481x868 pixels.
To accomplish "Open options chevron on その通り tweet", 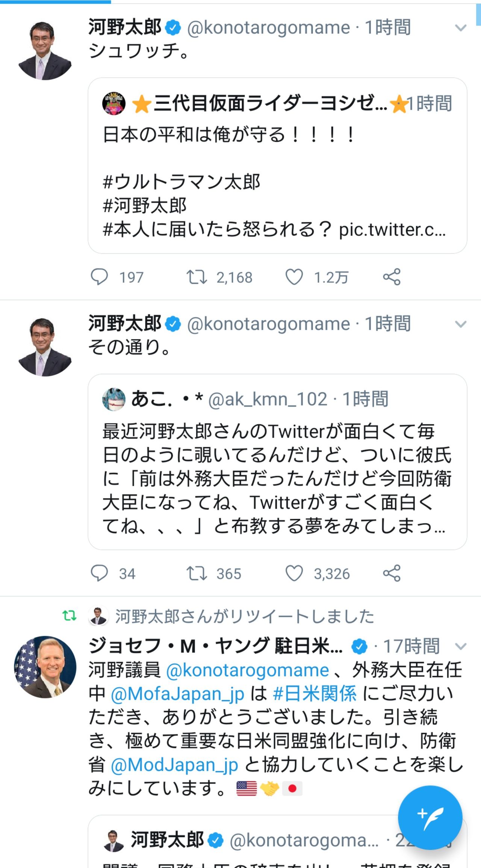I will click(x=460, y=324).
